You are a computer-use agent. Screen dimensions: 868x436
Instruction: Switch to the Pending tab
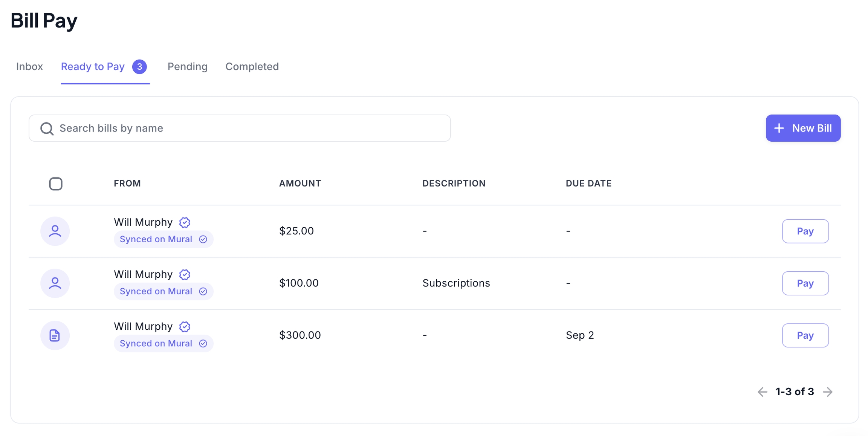tap(187, 67)
